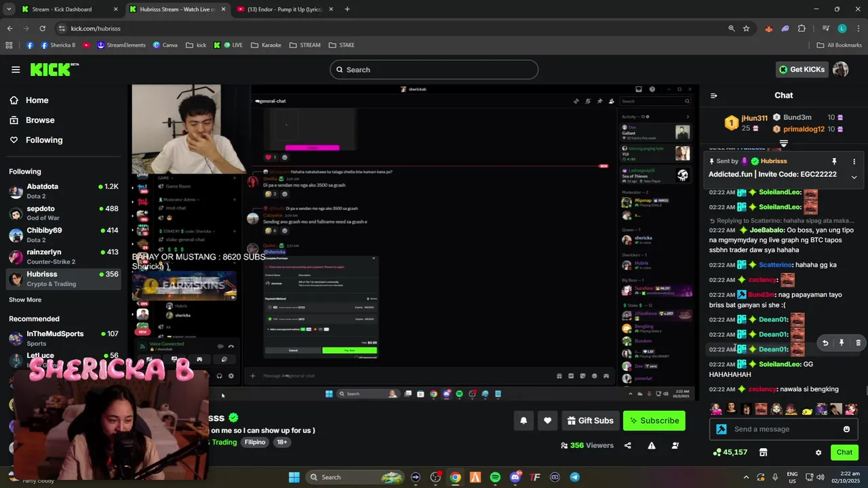Collapse the gift leaderboard drawer
Viewport: 868px width, 488px height.
(783, 143)
